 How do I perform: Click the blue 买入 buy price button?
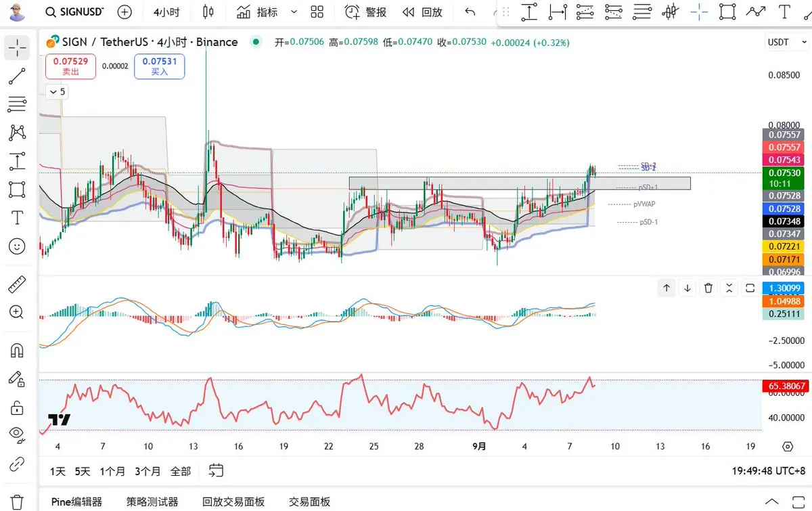tap(160, 66)
